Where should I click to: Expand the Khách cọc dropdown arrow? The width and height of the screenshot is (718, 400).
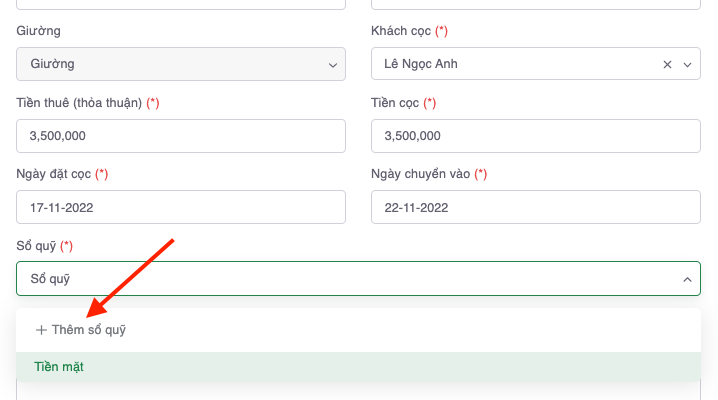coord(687,65)
